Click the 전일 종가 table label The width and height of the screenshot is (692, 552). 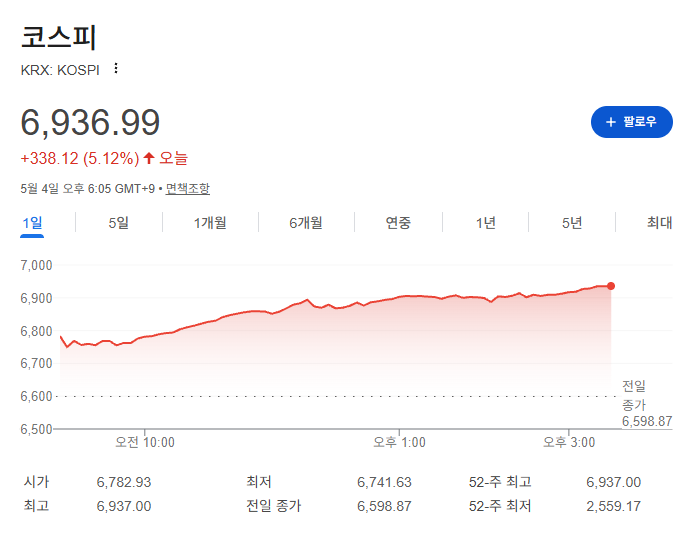pyautogui.click(x=273, y=506)
